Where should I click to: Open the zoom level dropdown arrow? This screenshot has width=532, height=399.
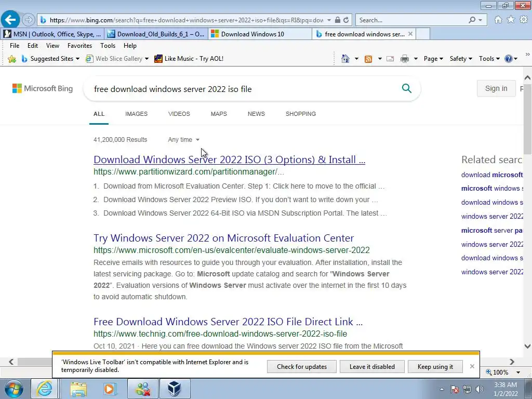(x=518, y=372)
